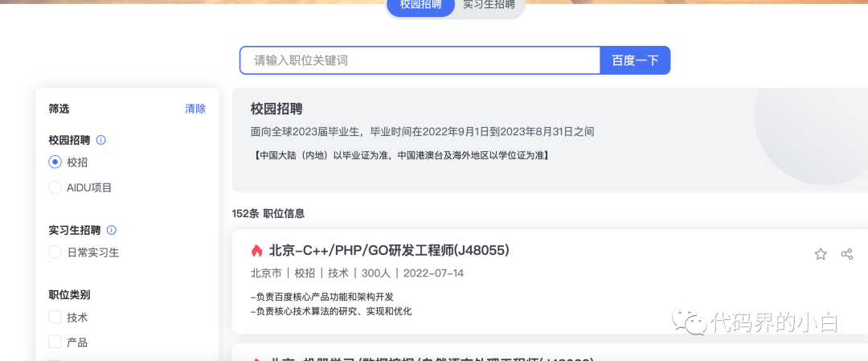Click the flame icon before 北京-C++/PHP/GO job title
This screenshot has width=868, height=361.
(x=256, y=251)
